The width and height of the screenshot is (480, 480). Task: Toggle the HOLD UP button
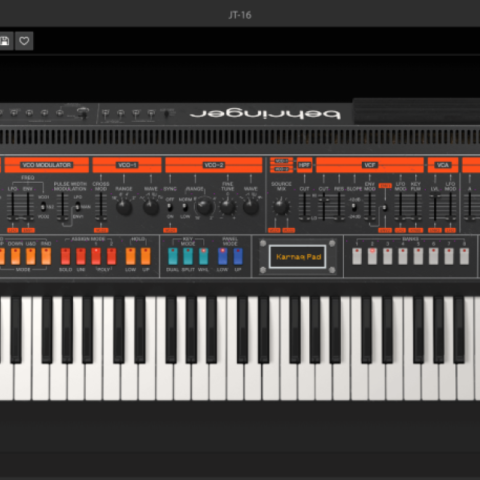[x=146, y=256]
